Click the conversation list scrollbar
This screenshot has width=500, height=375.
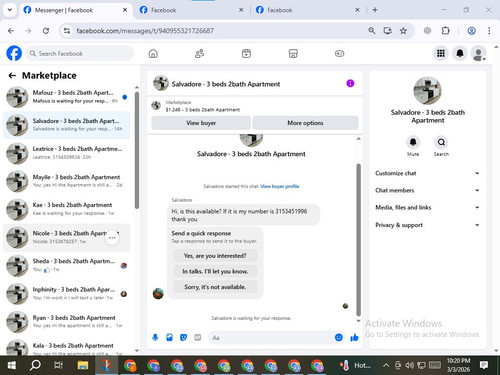tap(137, 150)
